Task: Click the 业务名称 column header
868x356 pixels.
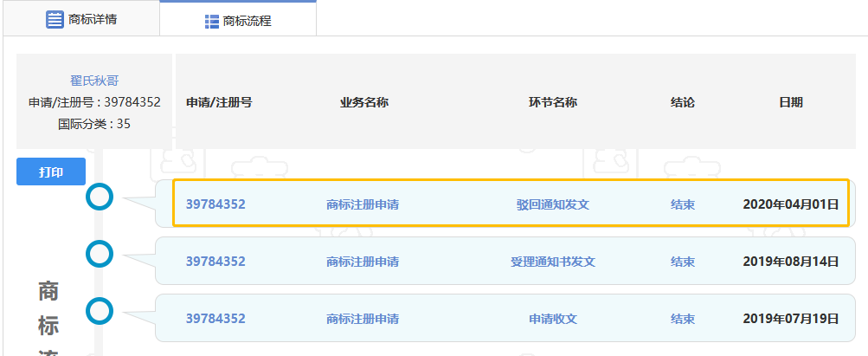Action: click(x=364, y=102)
